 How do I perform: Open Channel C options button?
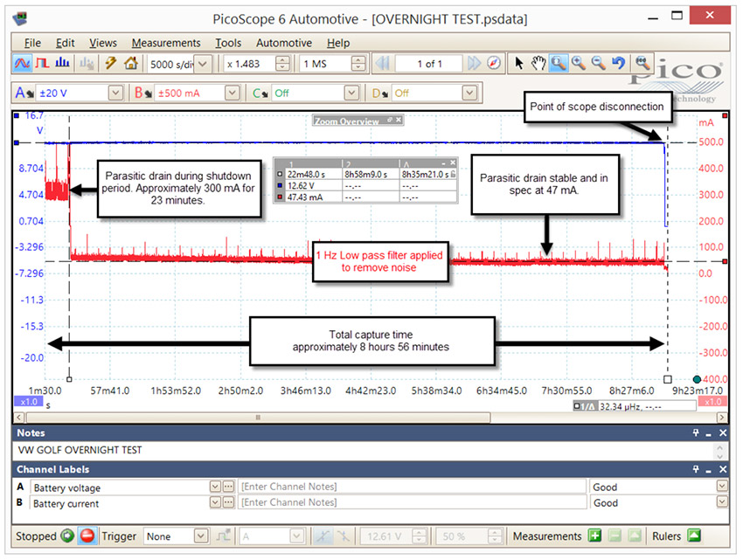click(261, 93)
